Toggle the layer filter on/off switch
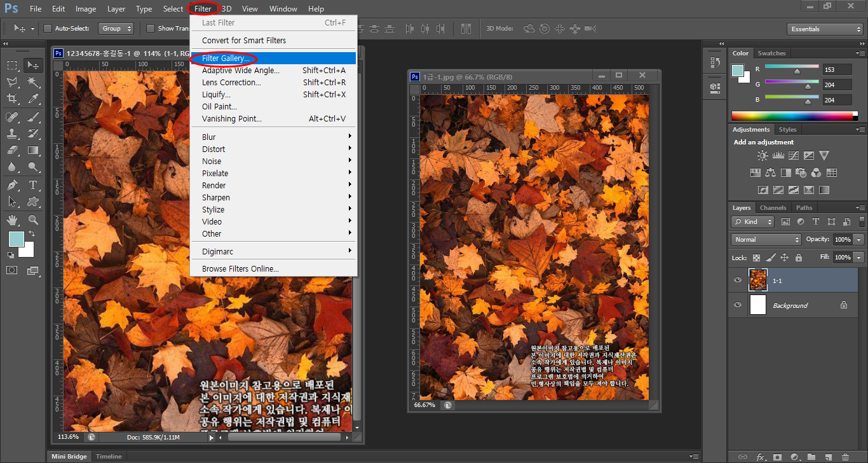The image size is (868, 463). 862,221
